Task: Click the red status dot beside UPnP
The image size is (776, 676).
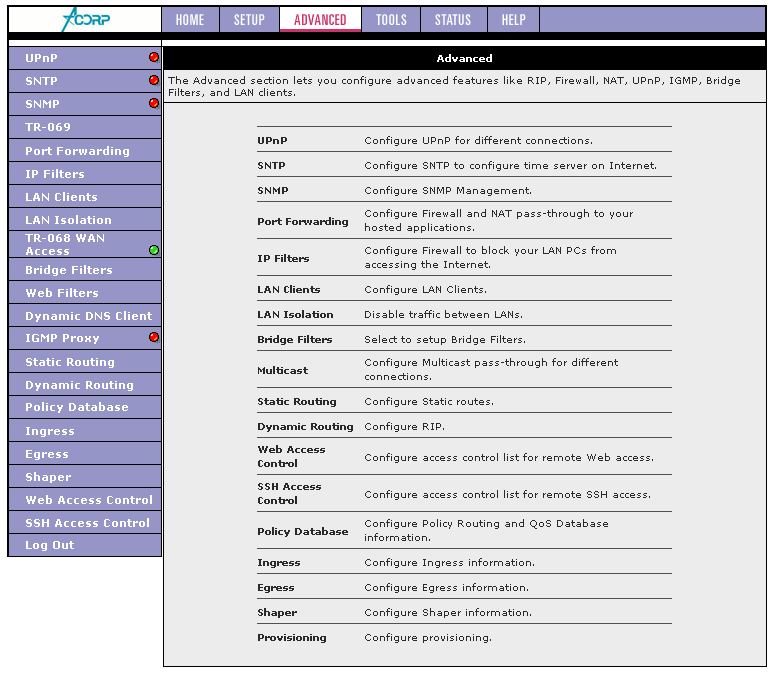Action: (154, 57)
